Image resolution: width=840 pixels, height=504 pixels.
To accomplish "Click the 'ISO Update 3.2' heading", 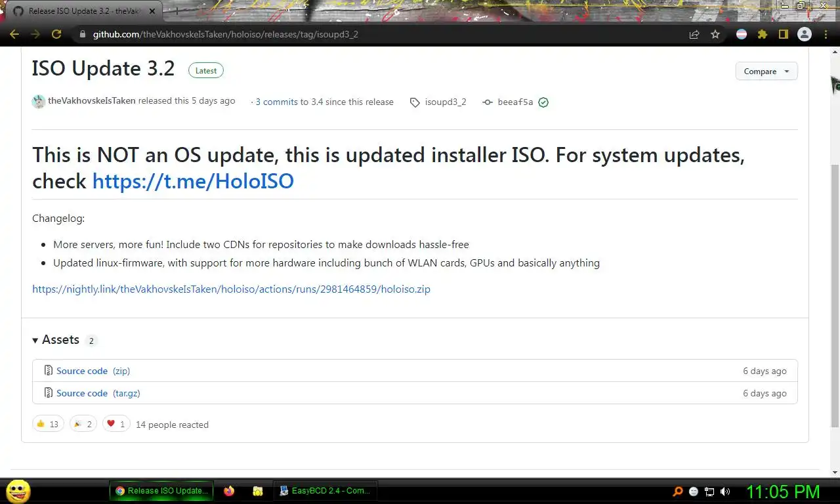I will pyautogui.click(x=104, y=69).
